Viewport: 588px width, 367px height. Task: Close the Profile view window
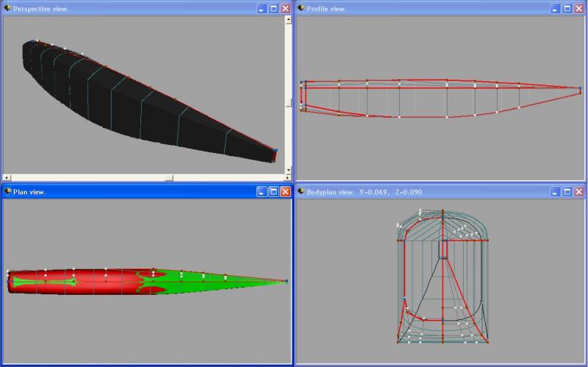point(579,8)
